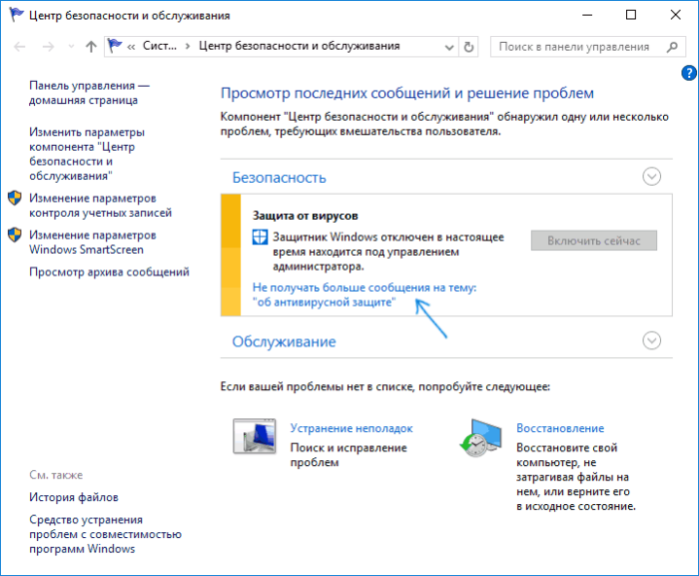Viewport: 699px width, 576px height.
Task: Click the back navigation arrow
Action: (20, 46)
